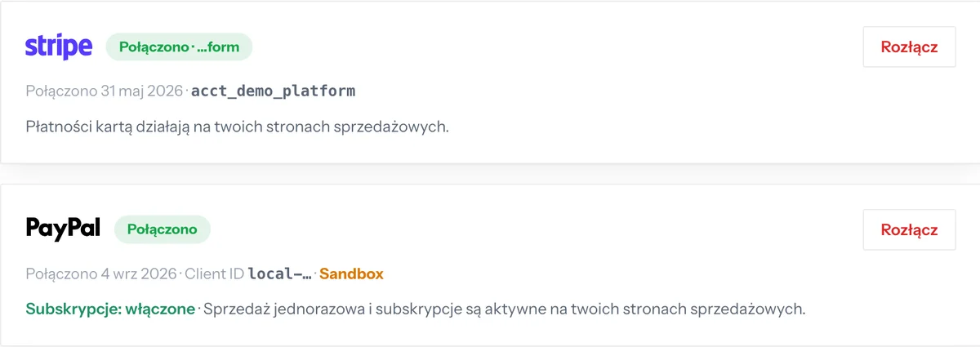This screenshot has width=980, height=347.
Task: Click the PayPal logo
Action: click(63, 229)
